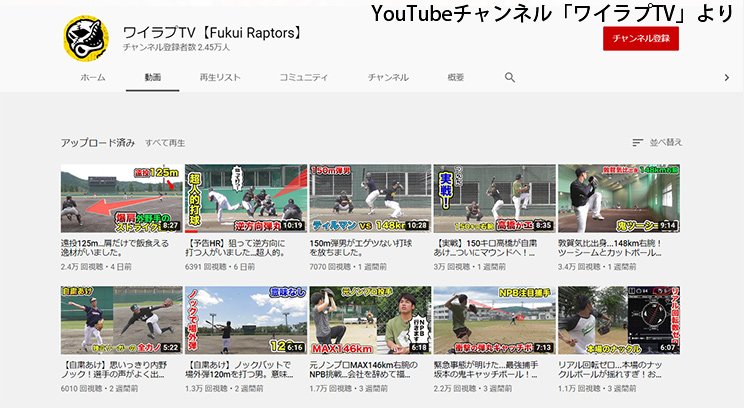This screenshot has height=408, width=744.
Task: Open the MAX146km 6:18 video thumbnail
Action: tap(369, 320)
